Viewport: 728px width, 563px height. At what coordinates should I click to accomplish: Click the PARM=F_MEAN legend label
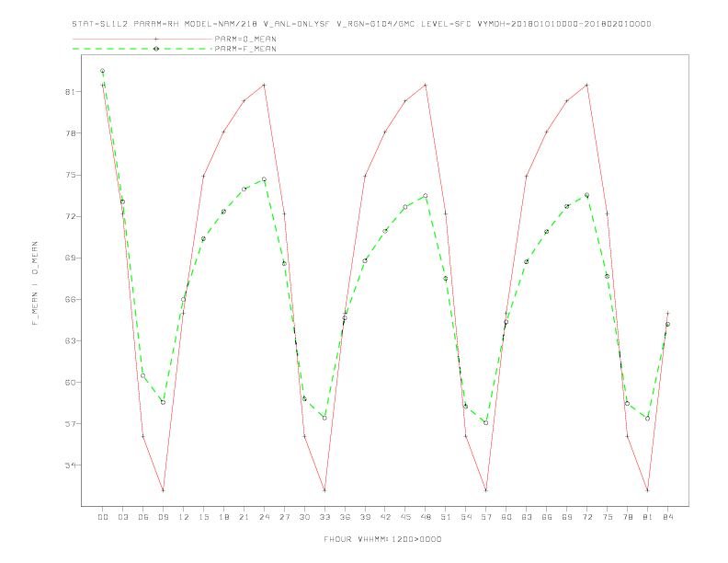pos(245,49)
